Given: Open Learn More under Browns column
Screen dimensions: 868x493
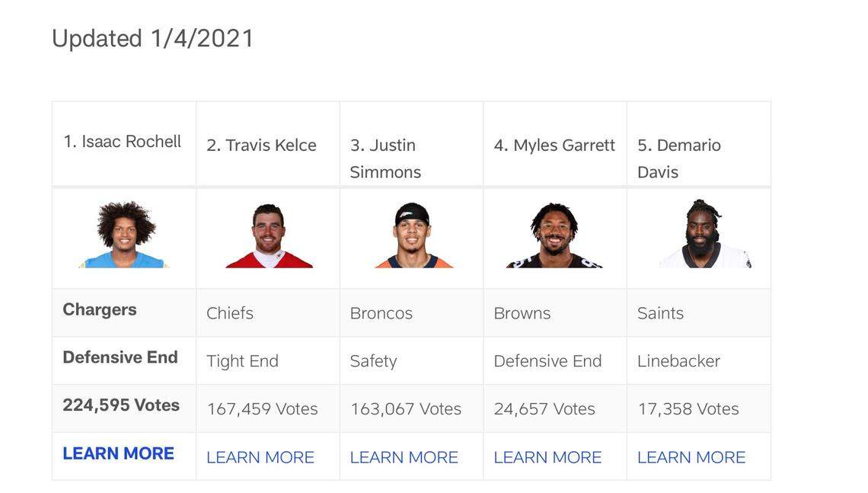Looking at the screenshot, I should 547,457.
